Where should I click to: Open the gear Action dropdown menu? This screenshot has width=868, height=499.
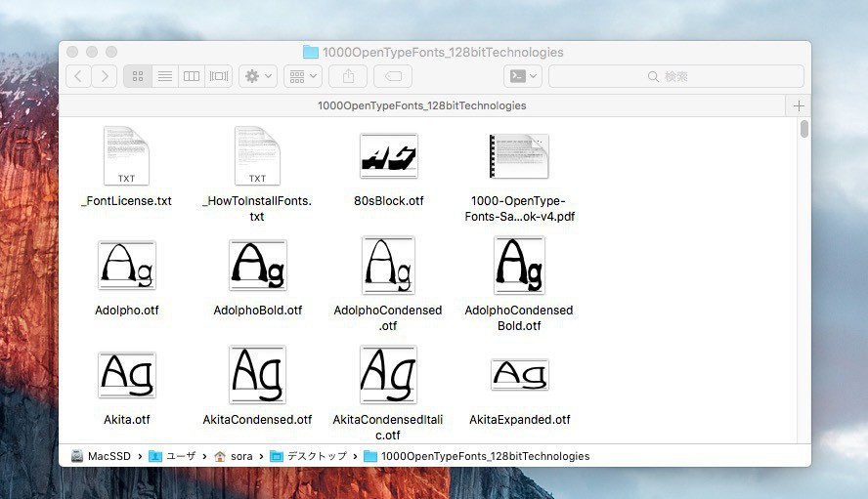[x=258, y=76]
